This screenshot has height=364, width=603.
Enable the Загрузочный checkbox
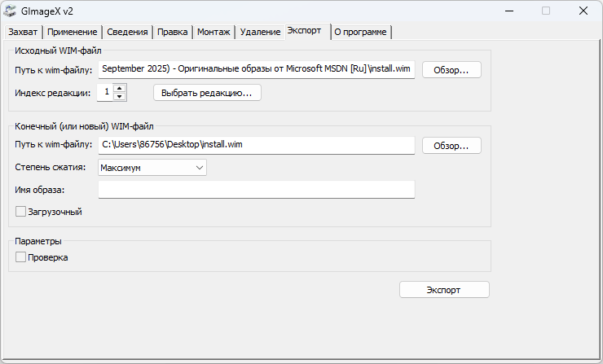[20, 212]
